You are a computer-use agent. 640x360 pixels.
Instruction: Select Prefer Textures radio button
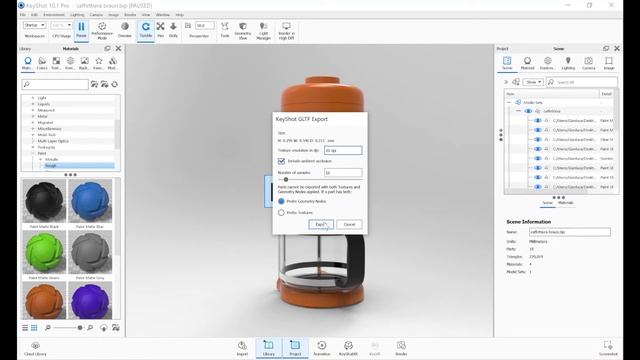pos(281,213)
